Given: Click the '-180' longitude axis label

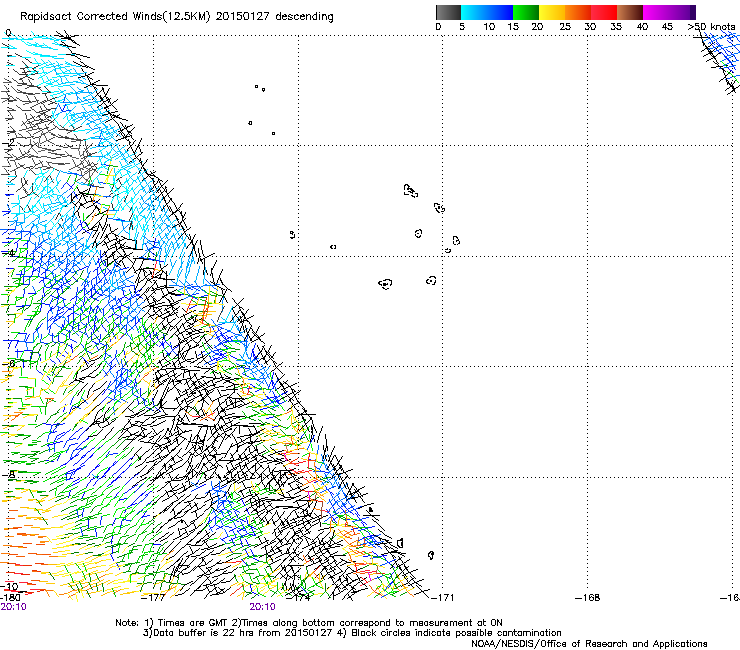Looking at the screenshot, I should pyautogui.click(x=10, y=597).
